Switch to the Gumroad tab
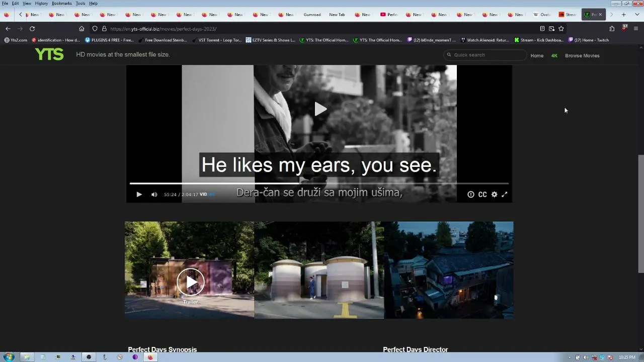 click(x=312, y=15)
